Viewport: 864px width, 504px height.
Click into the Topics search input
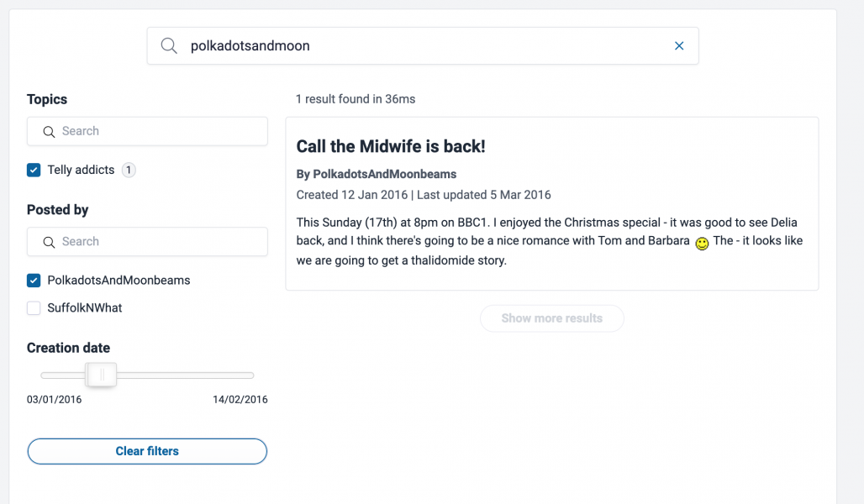pyautogui.click(x=160, y=132)
